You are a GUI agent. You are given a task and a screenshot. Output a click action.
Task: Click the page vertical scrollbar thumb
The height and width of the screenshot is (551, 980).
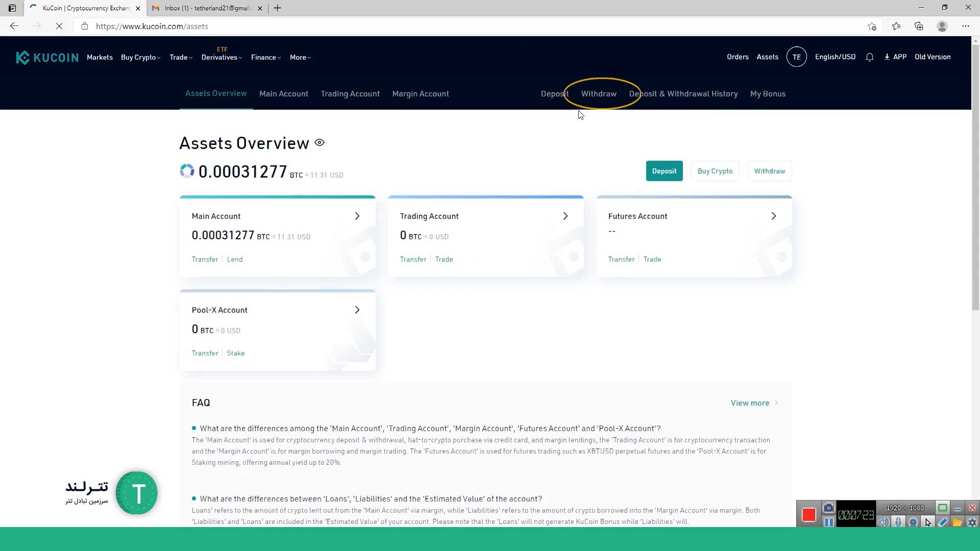(975, 177)
